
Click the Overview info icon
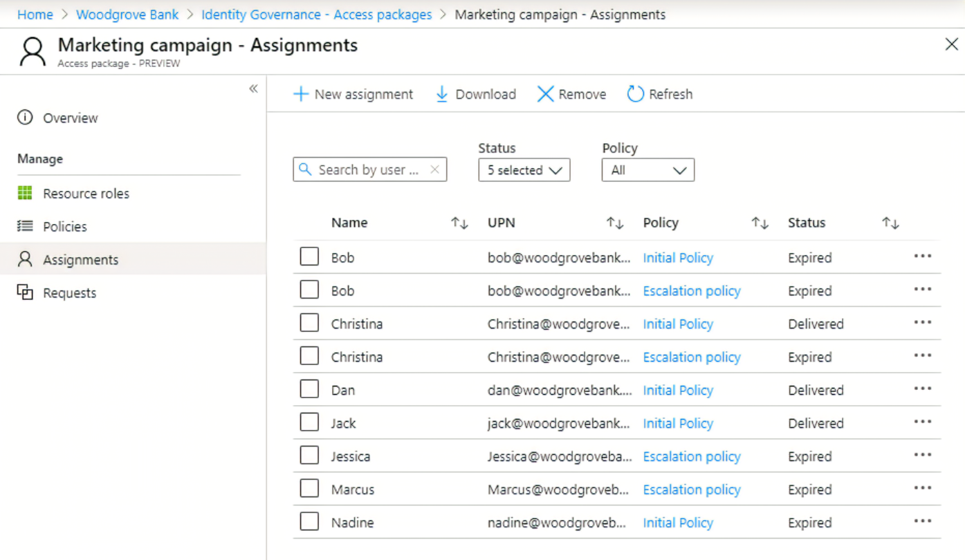coord(24,118)
